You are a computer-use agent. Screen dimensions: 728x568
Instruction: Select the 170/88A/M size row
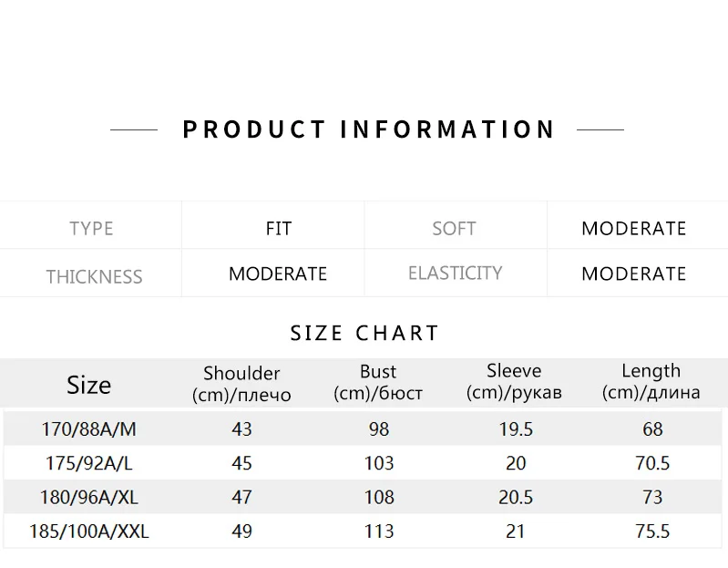coord(88,429)
